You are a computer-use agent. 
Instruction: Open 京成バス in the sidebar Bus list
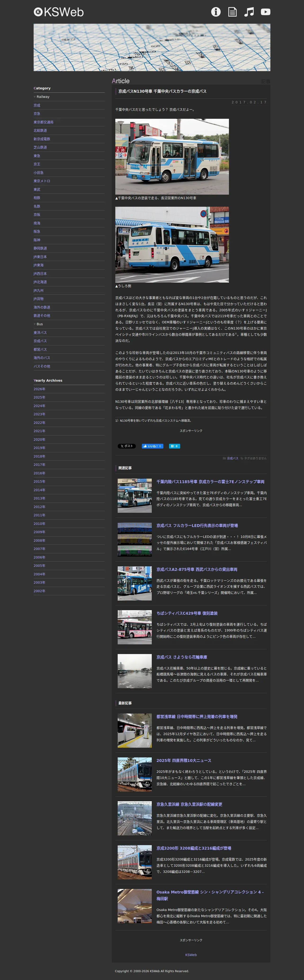tap(40, 341)
